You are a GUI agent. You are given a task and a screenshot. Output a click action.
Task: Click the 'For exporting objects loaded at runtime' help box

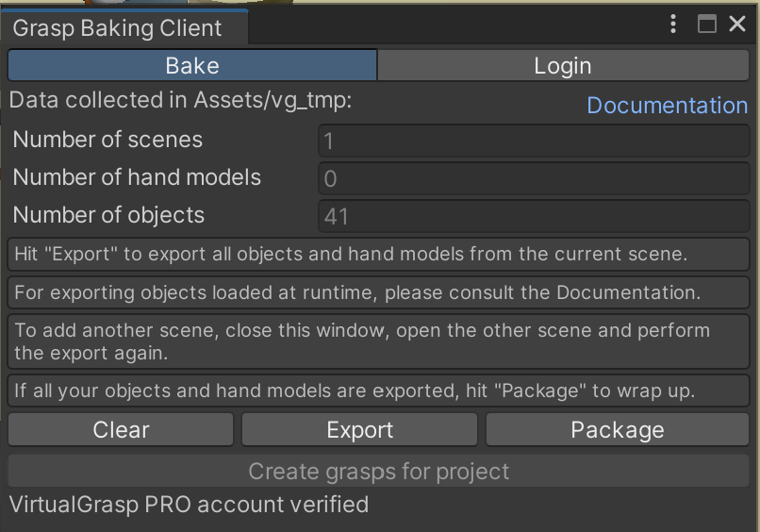pyautogui.click(x=378, y=292)
